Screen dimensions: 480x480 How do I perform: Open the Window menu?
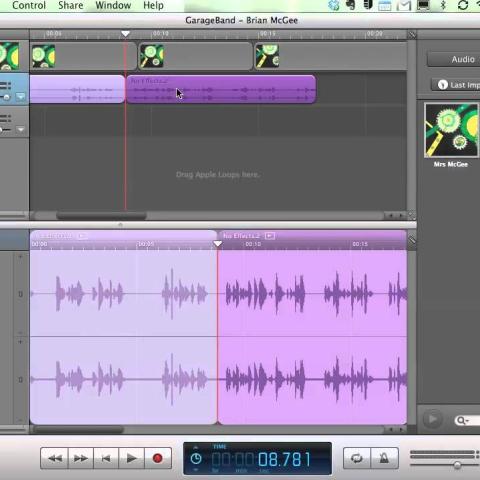pyautogui.click(x=113, y=5)
